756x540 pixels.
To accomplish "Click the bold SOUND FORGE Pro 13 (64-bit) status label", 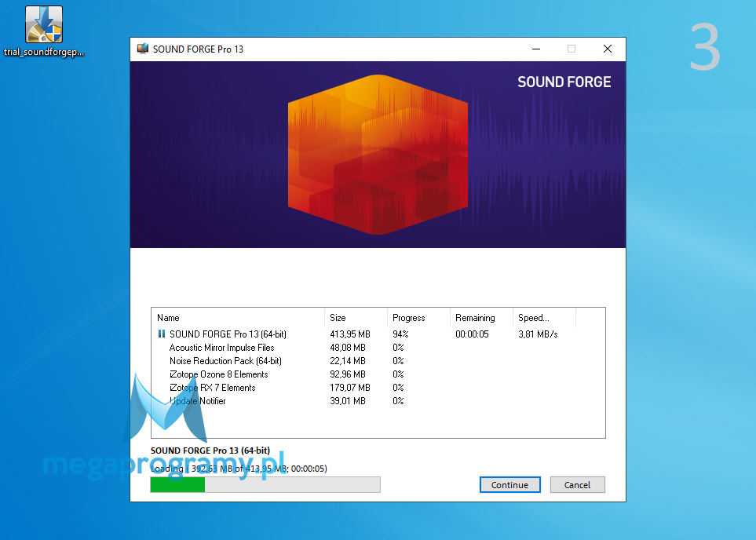I will point(210,451).
